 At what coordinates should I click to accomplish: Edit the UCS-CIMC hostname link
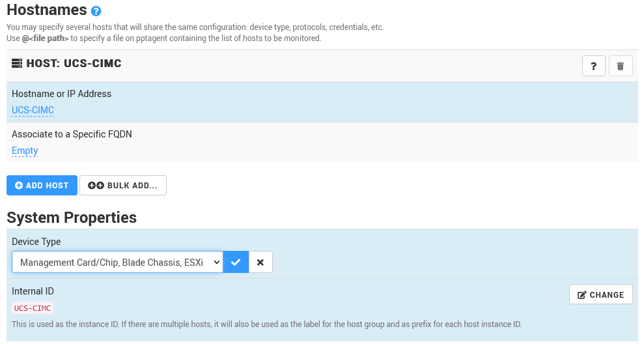pyautogui.click(x=33, y=110)
